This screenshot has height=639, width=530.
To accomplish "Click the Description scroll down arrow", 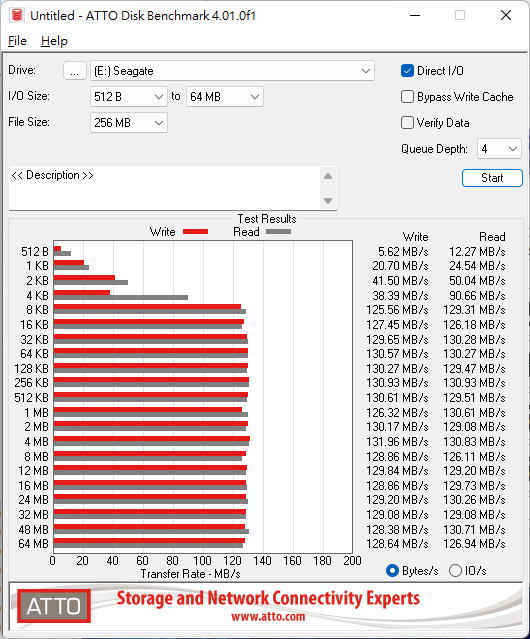I will (x=328, y=201).
